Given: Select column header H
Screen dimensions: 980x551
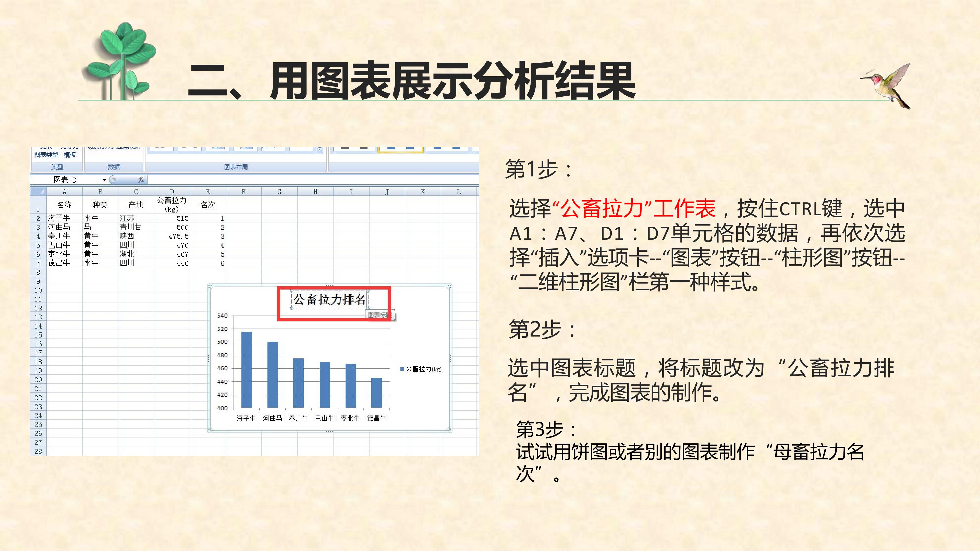Looking at the screenshot, I should (x=315, y=191).
